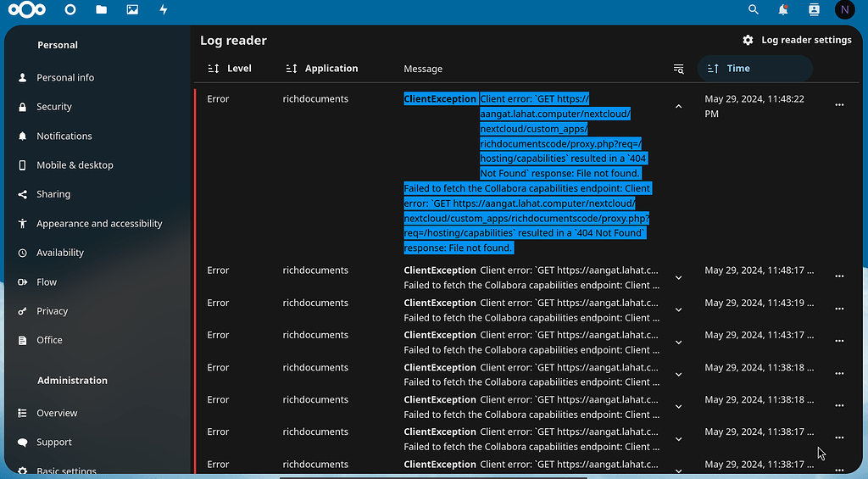Click the lock icon beside Security
The width and height of the screenshot is (868, 479).
tap(22, 107)
